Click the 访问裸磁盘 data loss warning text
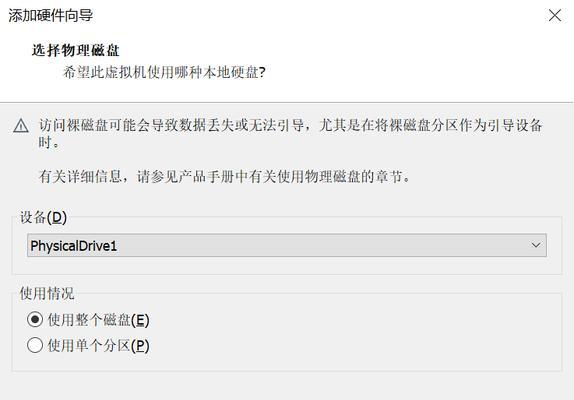The height and width of the screenshot is (400, 574). tap(290, 125)
